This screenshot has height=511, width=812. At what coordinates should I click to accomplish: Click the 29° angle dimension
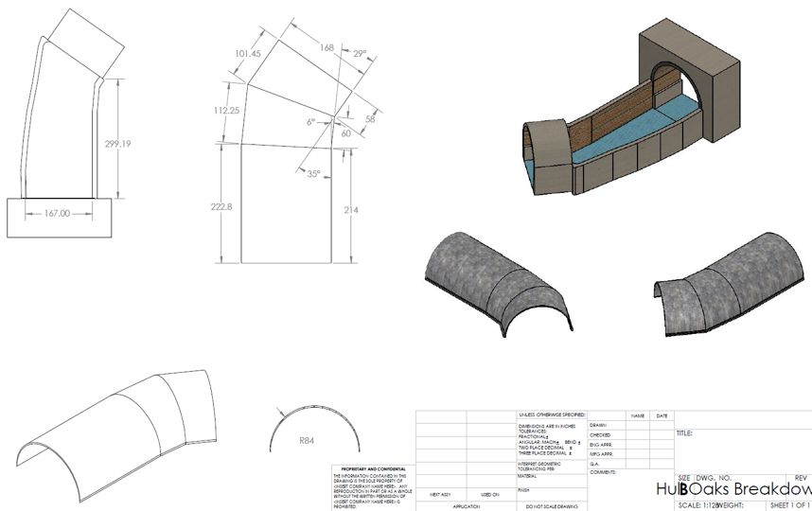[x=359, y=55]
